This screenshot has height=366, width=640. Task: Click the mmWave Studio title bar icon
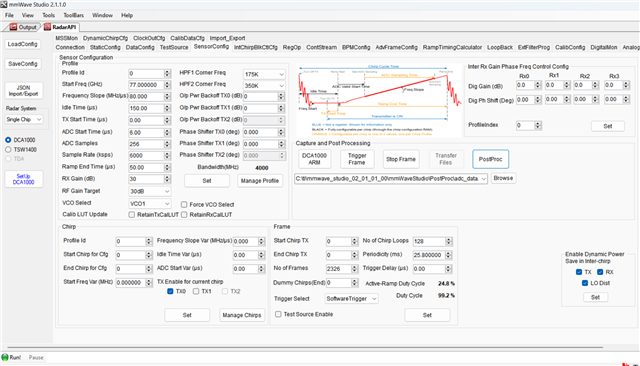[x=4, y=4]
